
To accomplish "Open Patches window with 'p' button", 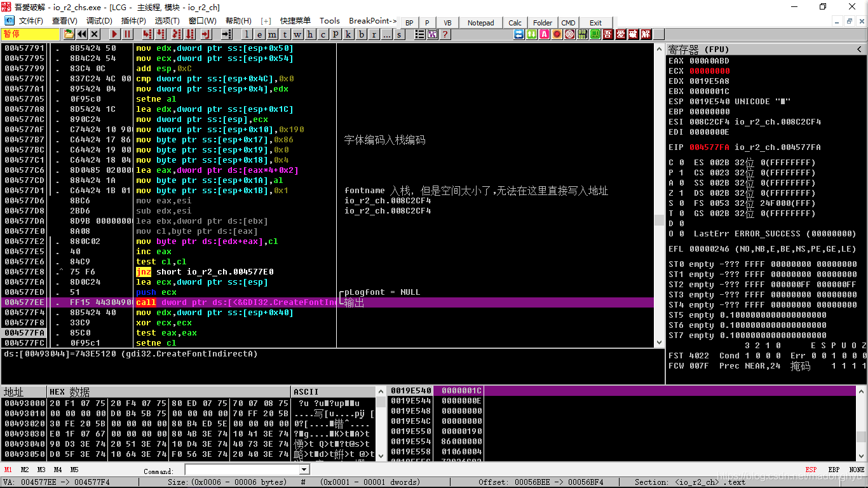I will click(x=336, y=34).
